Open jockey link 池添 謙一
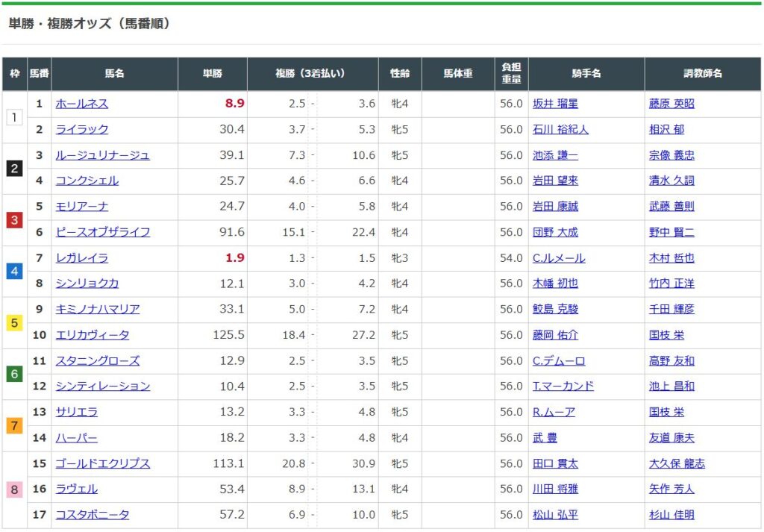Screen dimensions: 764x532 click(x=555, y=155)
